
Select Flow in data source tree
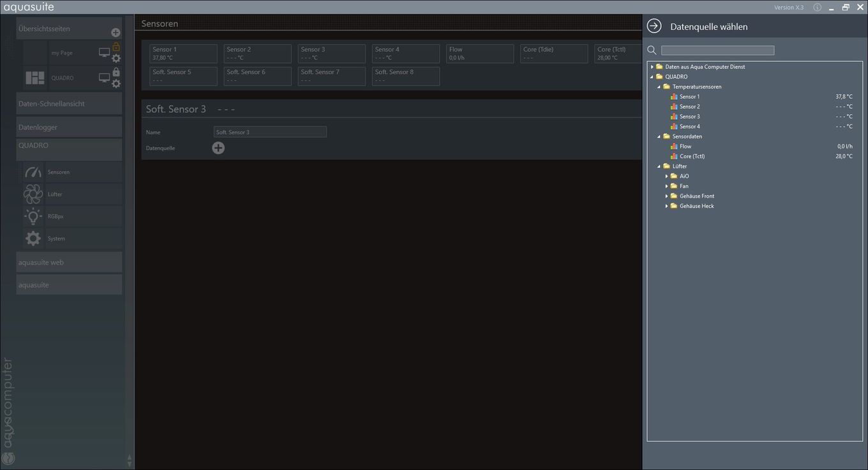[x=685, y=146]
